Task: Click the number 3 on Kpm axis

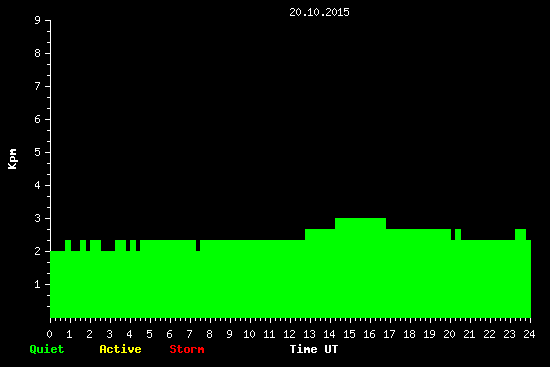Action: [38, 218]
